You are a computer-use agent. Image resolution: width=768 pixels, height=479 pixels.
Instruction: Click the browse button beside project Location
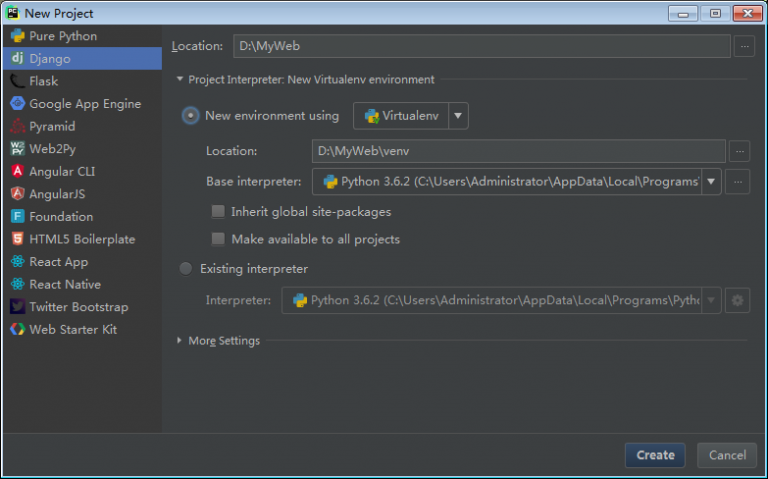click(744, 46)
